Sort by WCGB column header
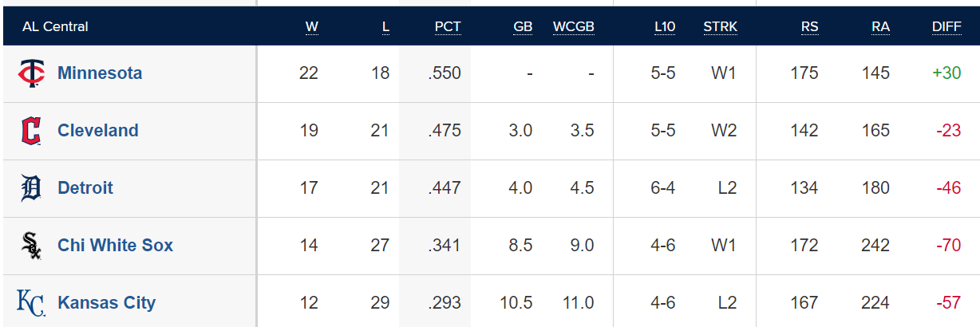The height and width of the screenshot is (327, 980). click(574, 27)
